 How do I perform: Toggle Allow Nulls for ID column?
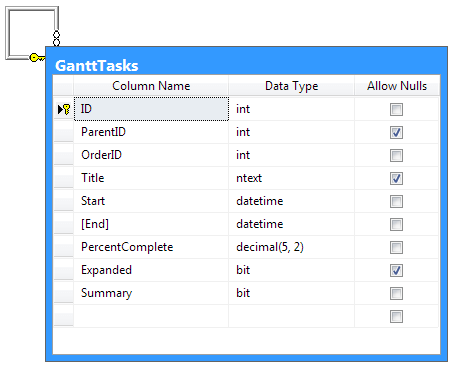click(396, 109)
